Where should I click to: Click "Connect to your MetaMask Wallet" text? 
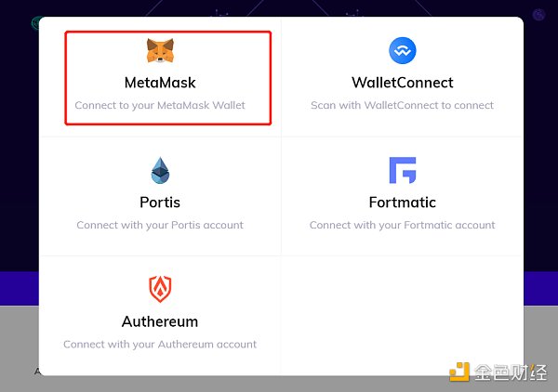coord(160,105)
